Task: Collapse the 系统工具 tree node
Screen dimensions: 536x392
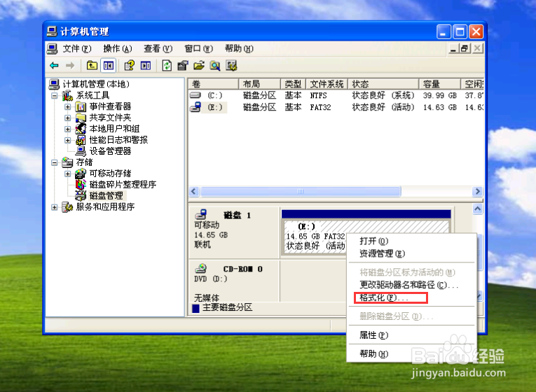Action: coord(55,96)
